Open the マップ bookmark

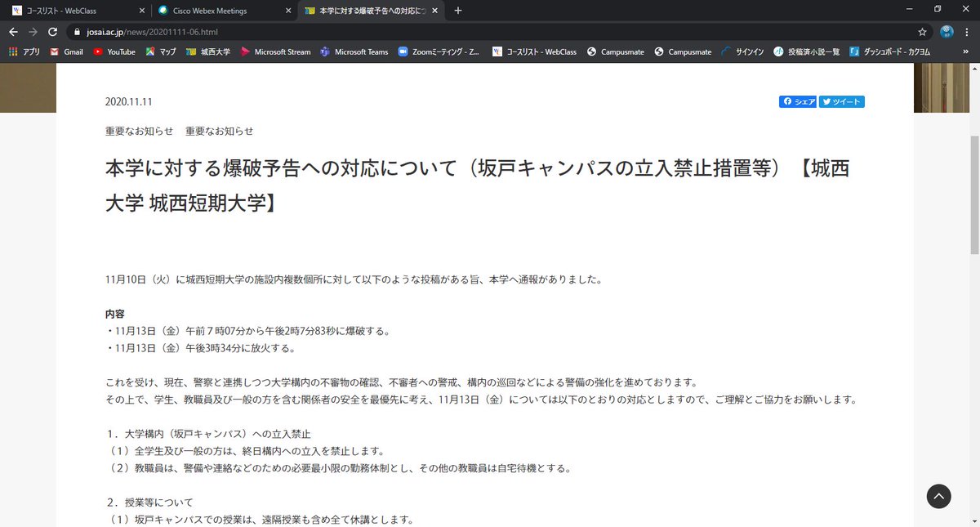click(x=161, y=51)
